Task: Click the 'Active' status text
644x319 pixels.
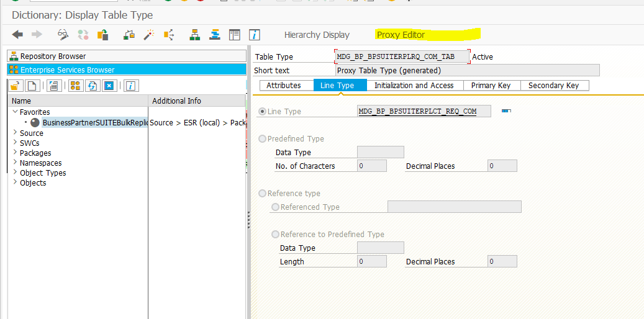Action: click(x=483, y=57)
